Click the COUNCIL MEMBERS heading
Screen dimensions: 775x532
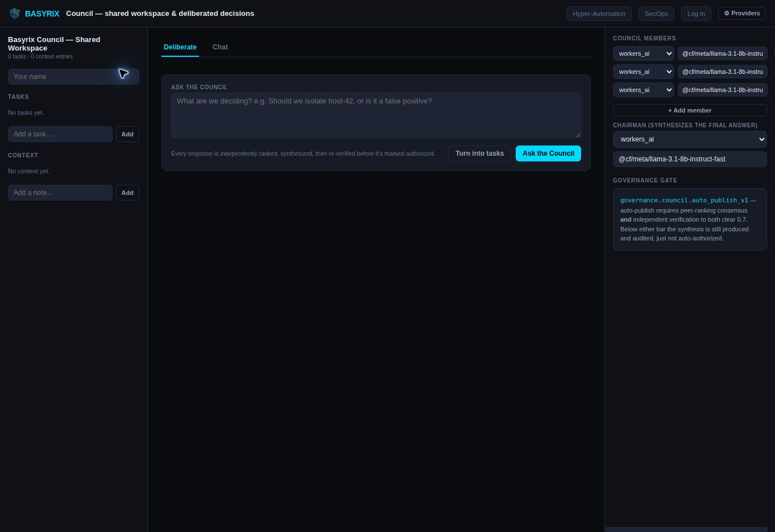pos(644,39)
